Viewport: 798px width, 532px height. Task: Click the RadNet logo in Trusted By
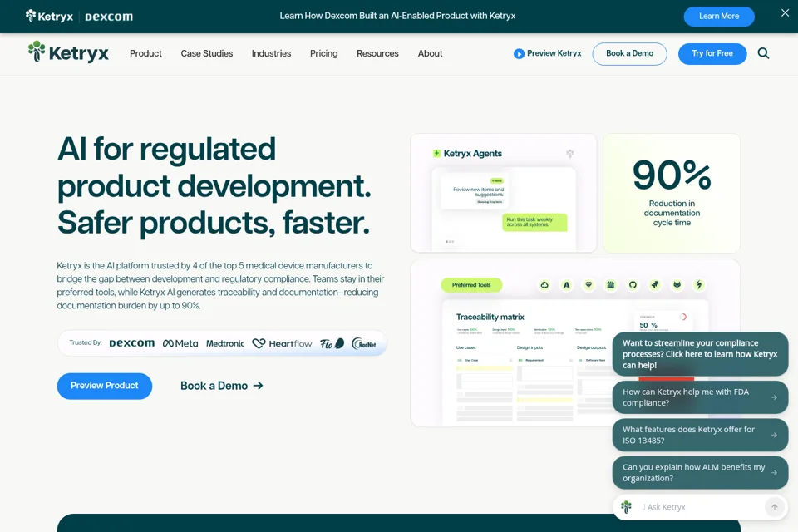tap(364, 343)
